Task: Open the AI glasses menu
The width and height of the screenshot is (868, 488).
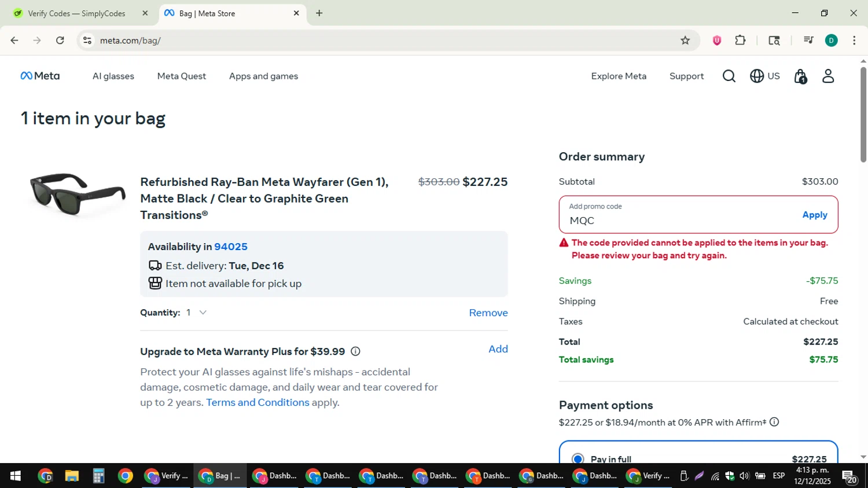Action: (113, 76)
